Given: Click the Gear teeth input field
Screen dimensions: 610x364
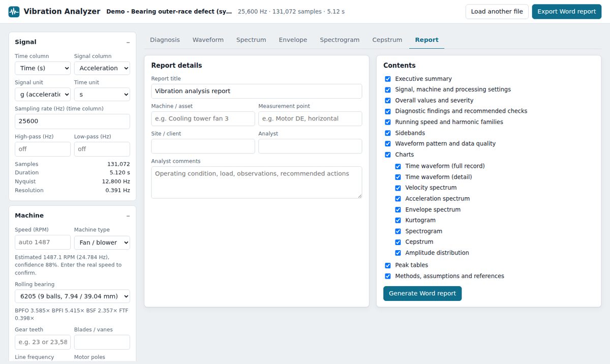Looking at the screenshot, I should pyautogui.click(x=43, y=342).
